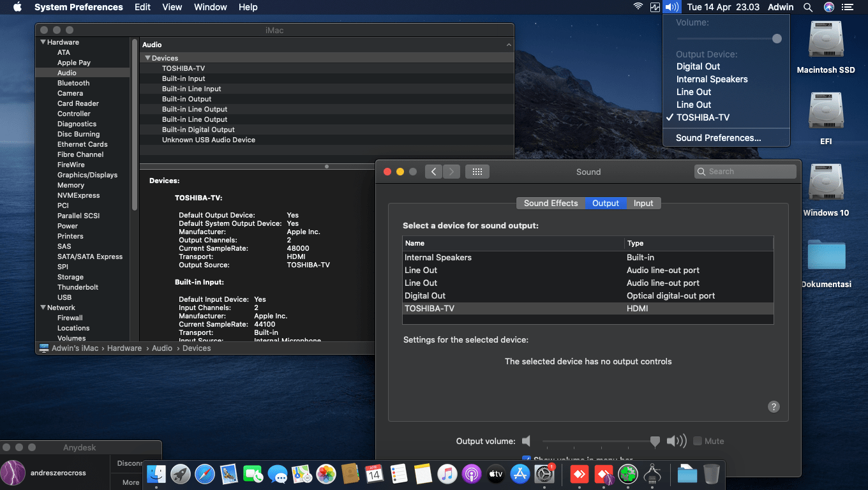Launch the App Store from the Dock

pyautogui.click(x=520, y=474)
